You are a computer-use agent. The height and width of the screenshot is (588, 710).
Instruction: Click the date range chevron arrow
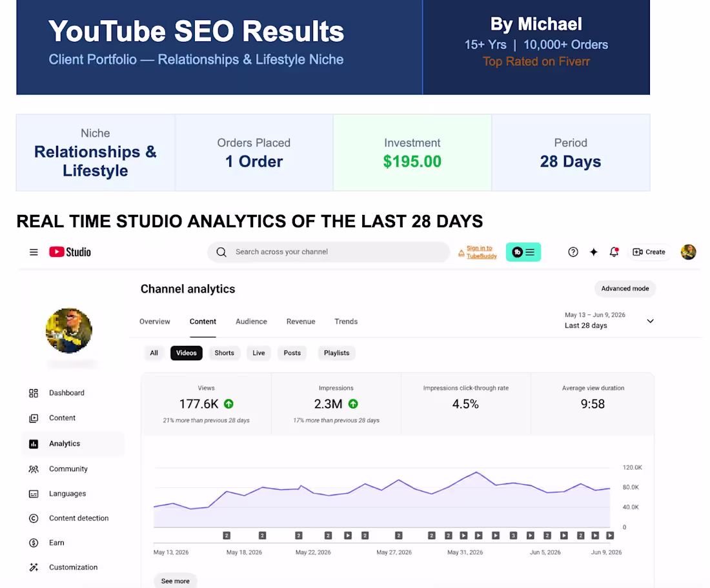point(650,321)
